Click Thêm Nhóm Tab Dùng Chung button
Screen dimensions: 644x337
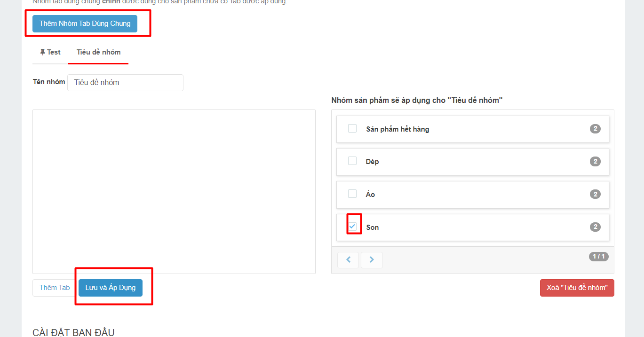pos(85,24)
